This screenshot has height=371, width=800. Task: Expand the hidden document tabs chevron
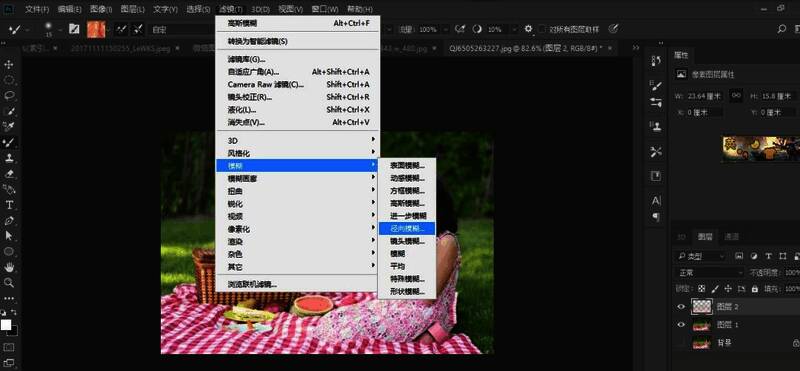point(636,48)
